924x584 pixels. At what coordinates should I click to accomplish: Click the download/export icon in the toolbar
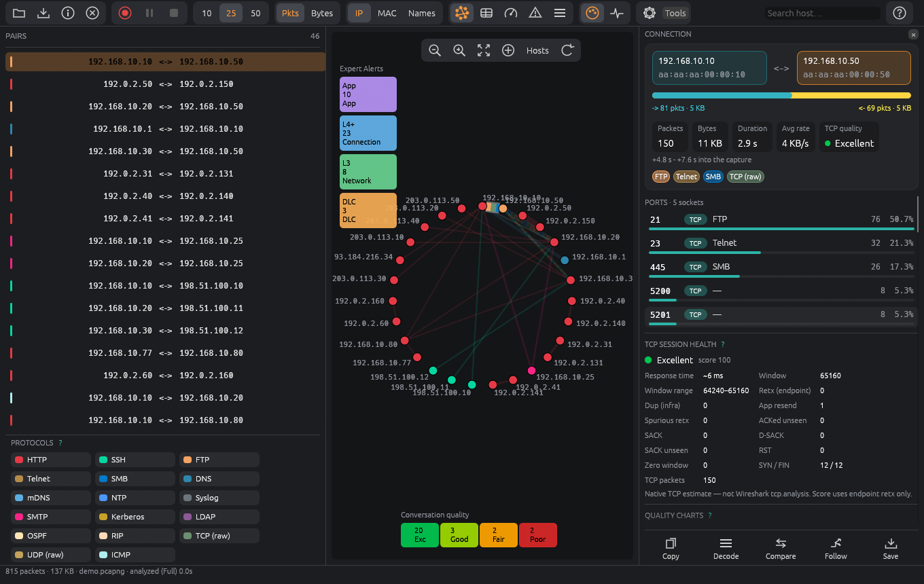[x=43, y=13]
